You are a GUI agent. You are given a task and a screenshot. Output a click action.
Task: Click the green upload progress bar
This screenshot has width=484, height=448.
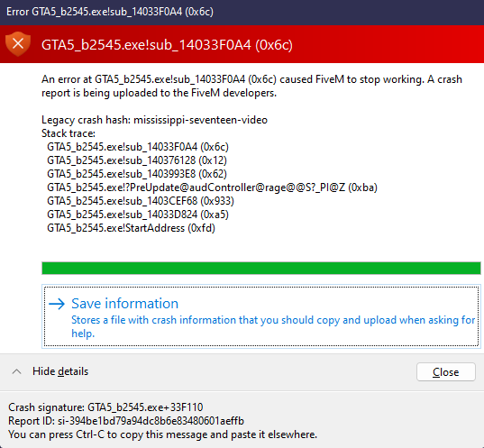(x=261, y=268)
